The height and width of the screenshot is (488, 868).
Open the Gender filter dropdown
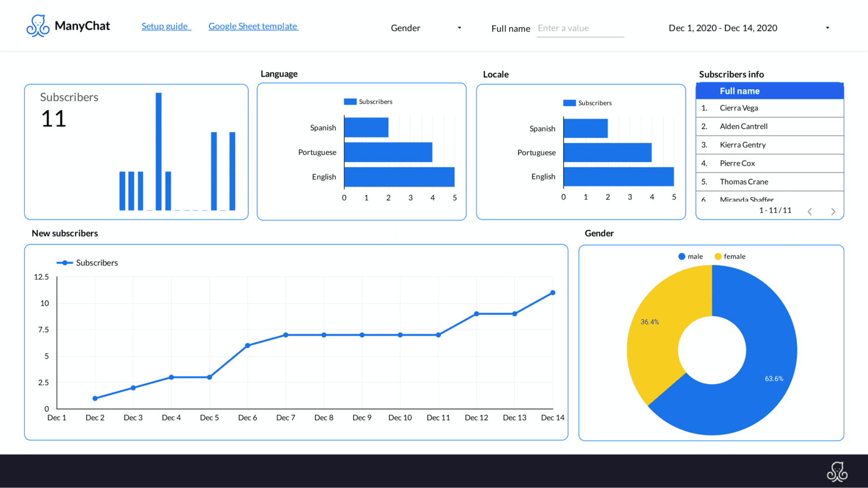[x=426, y=27]
